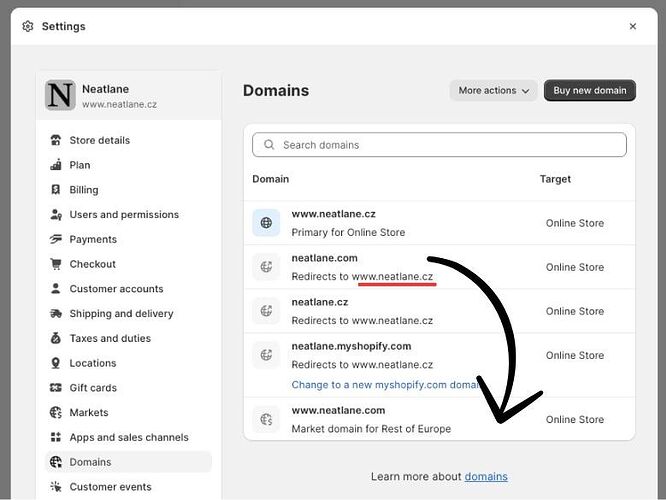This screenshot has width=666, height=500.
Task: Focus the Search domains field
Action: [x=439, y=145]
